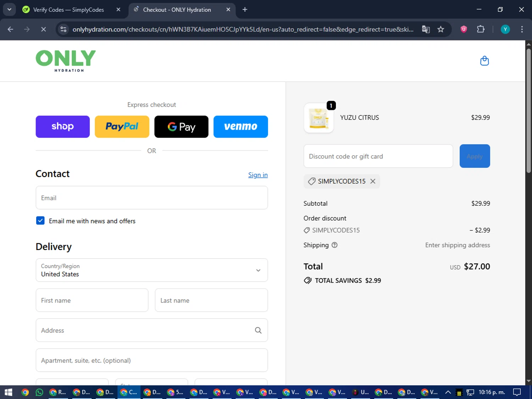This screenshot has height=399, width=532.
Task: Click the address search magnifier icon
Action: [x=258, y=330]
